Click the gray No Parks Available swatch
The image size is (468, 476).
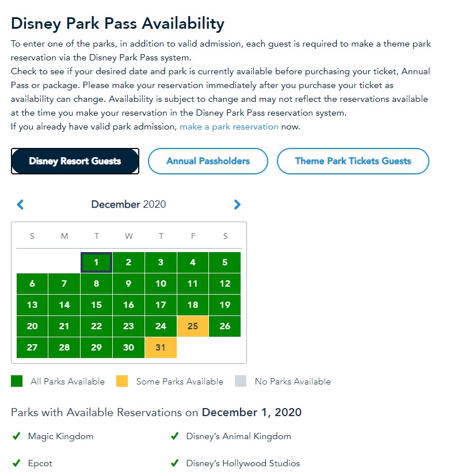(x=241, y=381)
